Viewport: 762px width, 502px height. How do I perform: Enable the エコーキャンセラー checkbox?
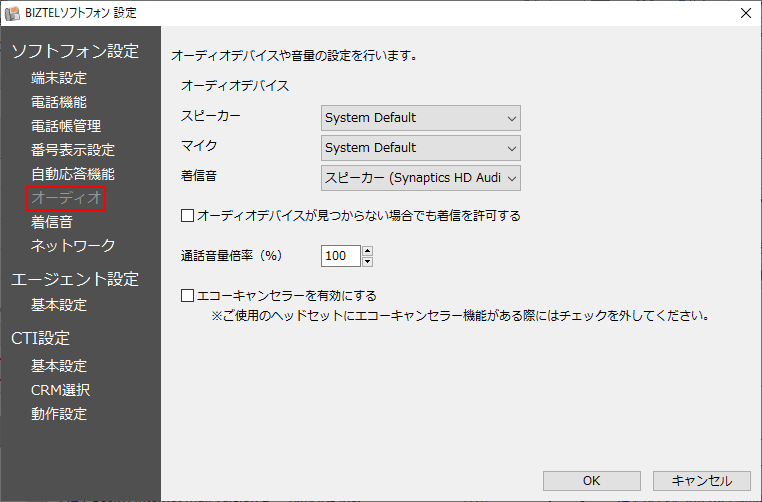[x=187, y=296]
